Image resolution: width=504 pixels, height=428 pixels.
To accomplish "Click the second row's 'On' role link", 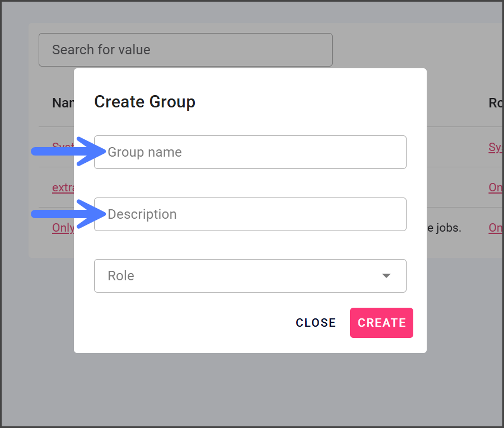I will (496, 187).
